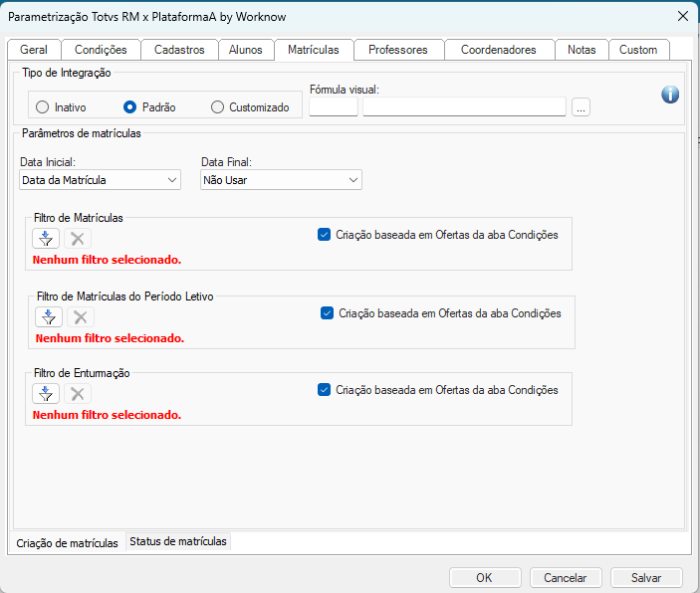
Task: Remove the Filtro de Enturmação filter
Action: coord(78,393)
